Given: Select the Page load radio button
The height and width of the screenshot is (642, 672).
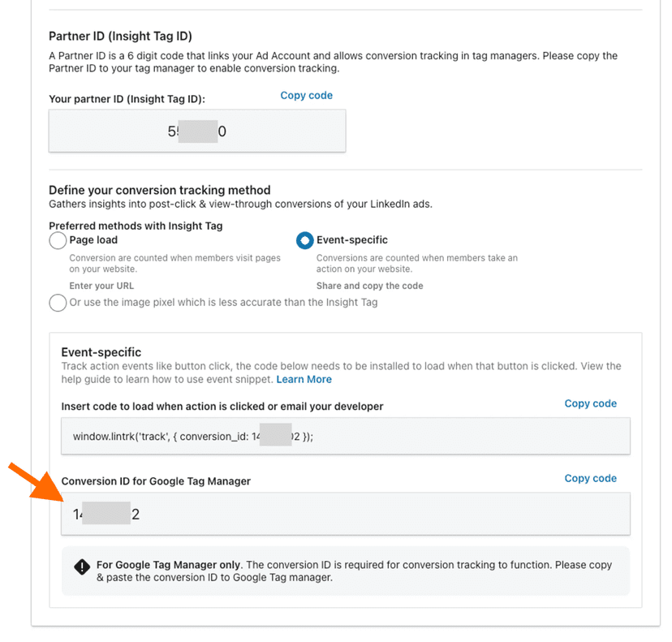Looking at the screenshot, I should point(58,240).
